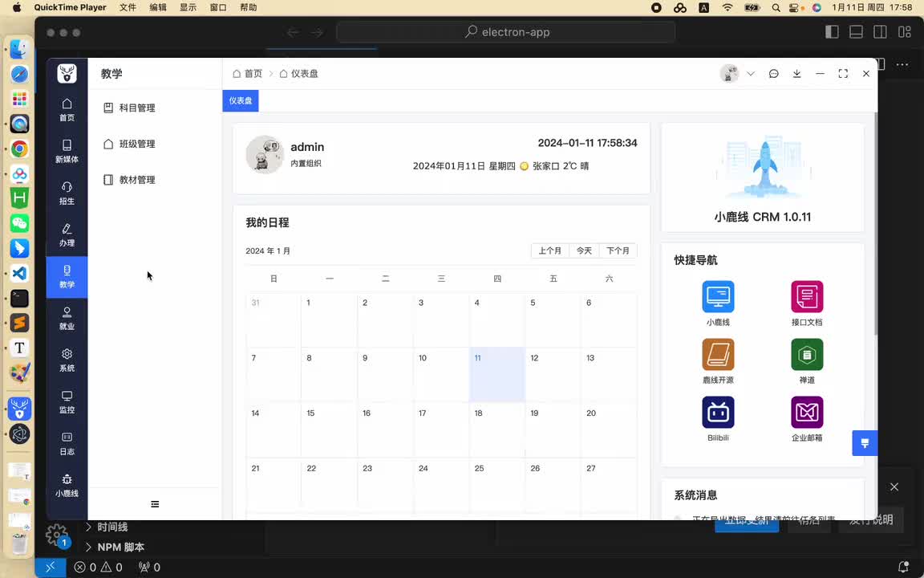Open 监控 module in sidebar

(67, 402)
